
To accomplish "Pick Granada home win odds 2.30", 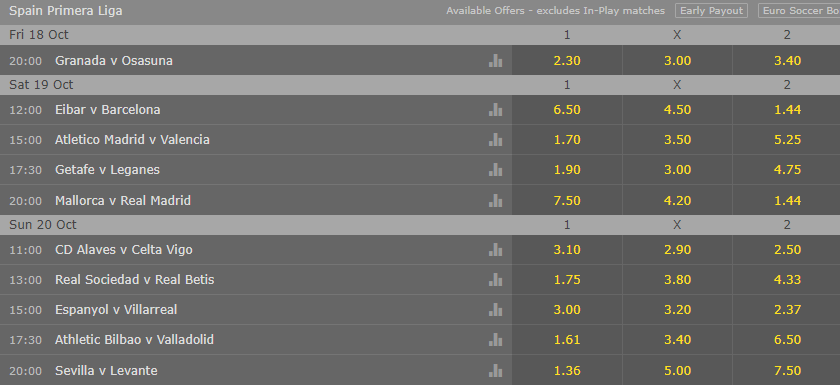I will click(x=567, y=61).
